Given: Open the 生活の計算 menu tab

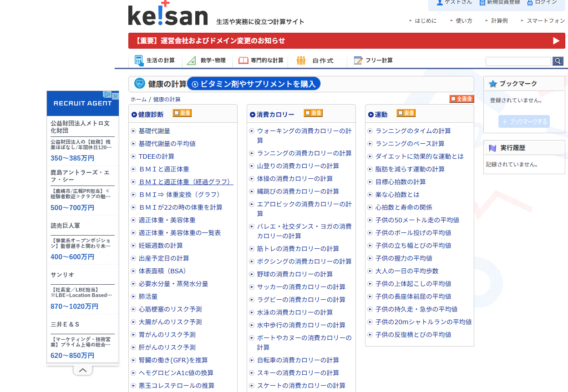Looking at the screenshot, I should click(x=155, y=60).
